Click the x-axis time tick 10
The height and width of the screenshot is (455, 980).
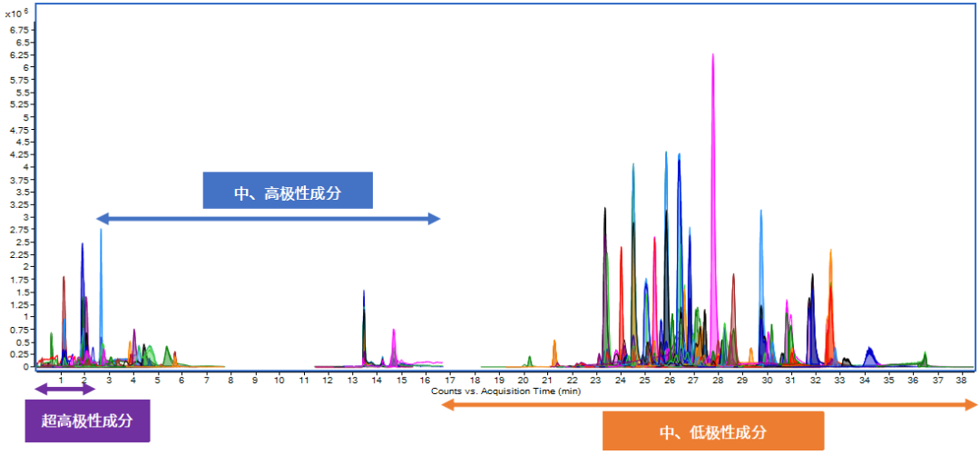279,380
